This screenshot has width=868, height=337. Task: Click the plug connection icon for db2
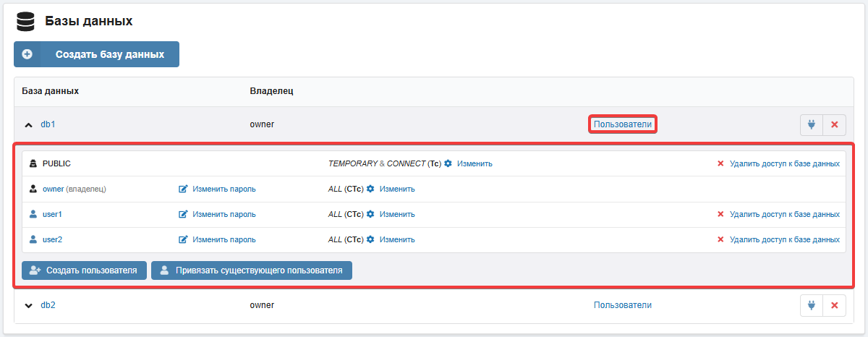click(x=811, y=305)
